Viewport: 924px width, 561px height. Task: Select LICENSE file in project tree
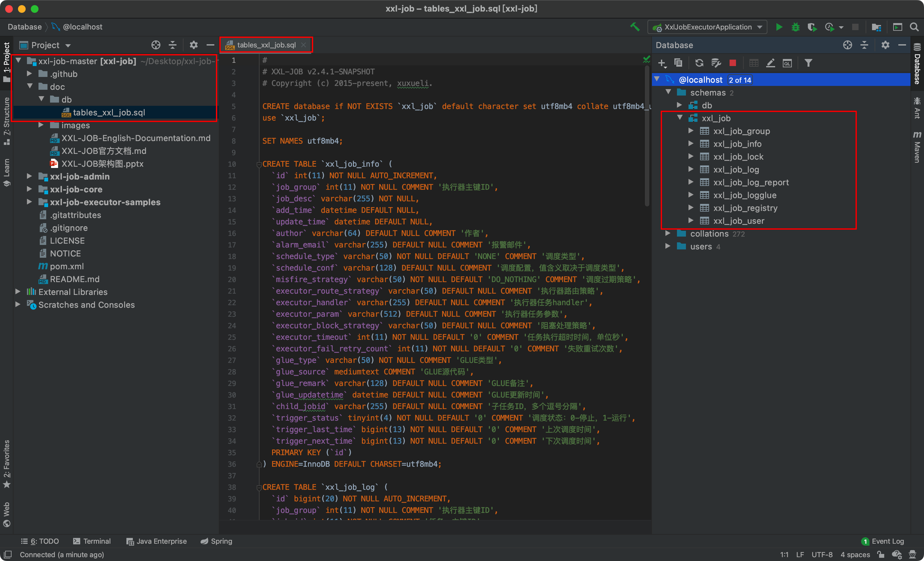coord(67,241)
